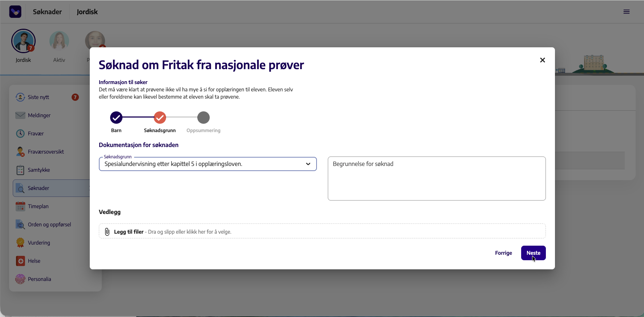This screenshot has height=317, width=644.
Task: Go back with Forrige button
Action: coord(503,253)
